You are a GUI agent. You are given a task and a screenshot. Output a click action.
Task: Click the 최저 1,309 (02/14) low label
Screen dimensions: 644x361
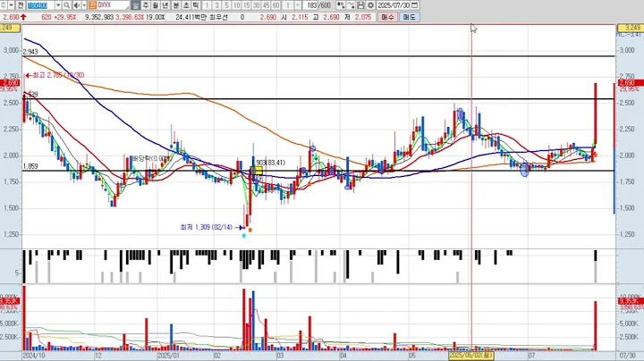(x=207, y=227)
